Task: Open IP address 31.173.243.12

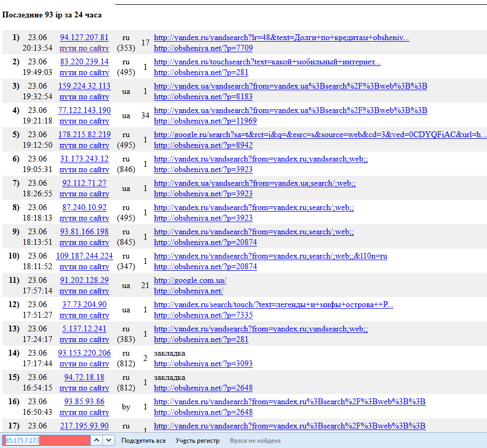Action: (84, 159)
